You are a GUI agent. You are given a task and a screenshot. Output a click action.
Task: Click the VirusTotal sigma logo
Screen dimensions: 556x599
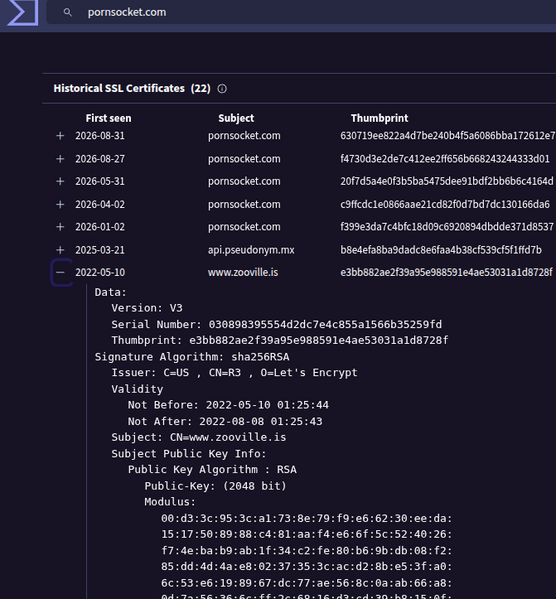coord(23,12)
